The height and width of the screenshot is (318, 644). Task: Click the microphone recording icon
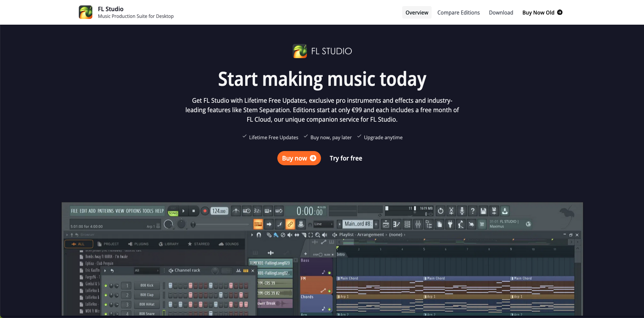462,211
